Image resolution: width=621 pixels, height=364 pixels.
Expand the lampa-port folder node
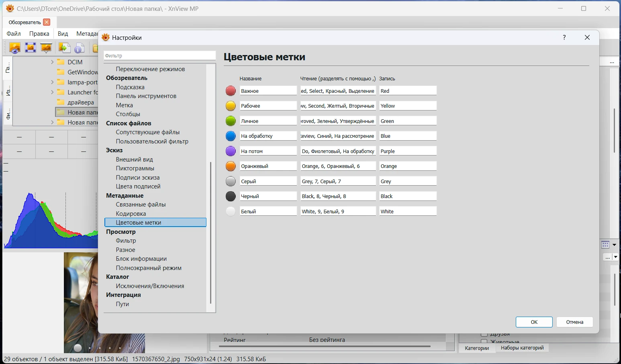tap(52, 82)
